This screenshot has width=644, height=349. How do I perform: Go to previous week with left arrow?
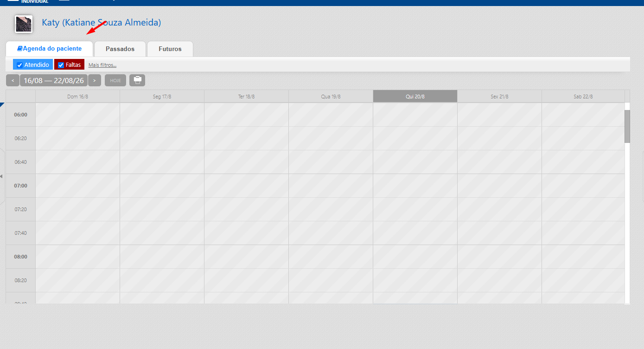click(13, 80)
